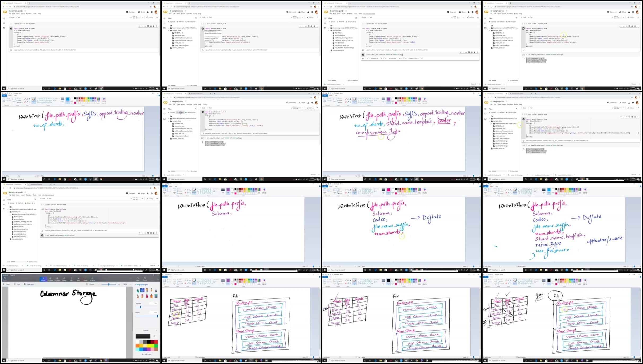The height and width of the screenshot is (364, 643).
Task: Select the Marker brush in Paint 3D
Action: tap(138, 290)
